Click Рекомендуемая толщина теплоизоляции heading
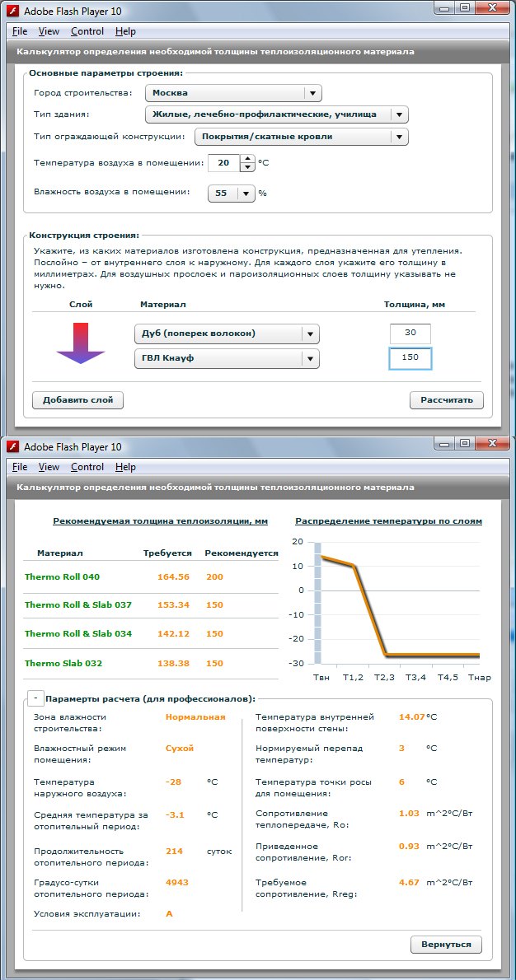The image size is (516, 980). (x=160, y=521)
